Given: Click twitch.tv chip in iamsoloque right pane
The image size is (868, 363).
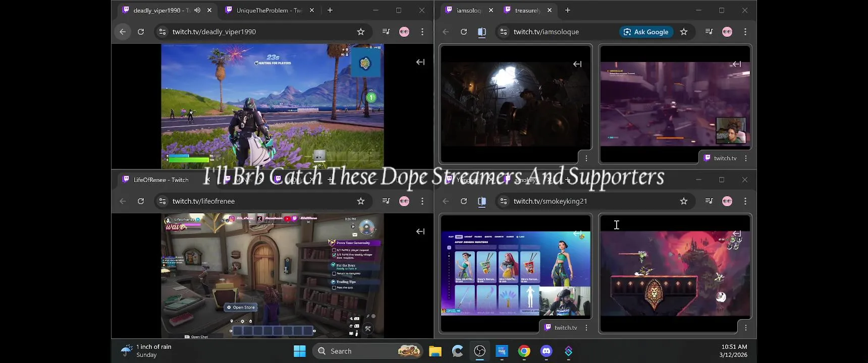Looking at the screenshot, I should (x=721, y=158).
